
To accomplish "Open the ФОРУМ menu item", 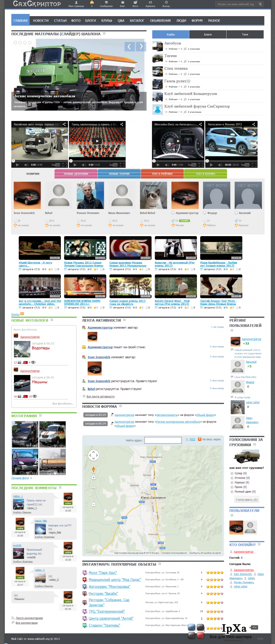I will (197, 21).
